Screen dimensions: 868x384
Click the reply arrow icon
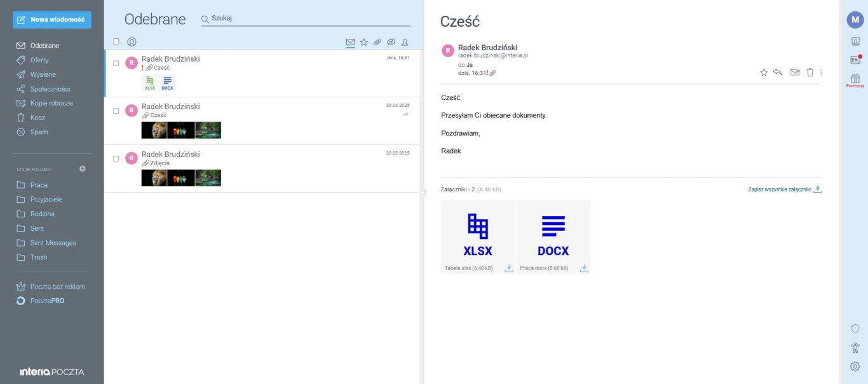point(777,72)
